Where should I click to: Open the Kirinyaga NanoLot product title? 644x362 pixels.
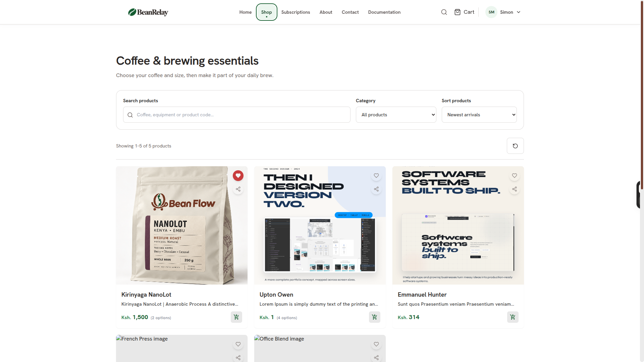tap(146, 295)
